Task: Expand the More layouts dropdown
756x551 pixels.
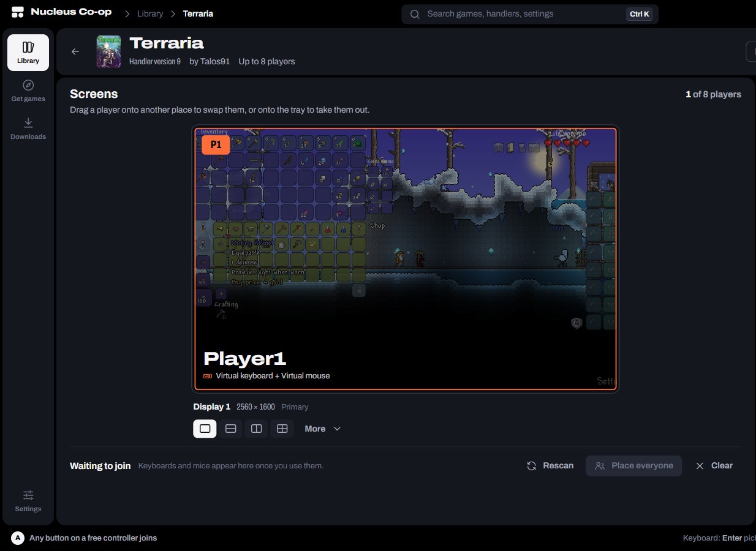Action: [322, 429]
